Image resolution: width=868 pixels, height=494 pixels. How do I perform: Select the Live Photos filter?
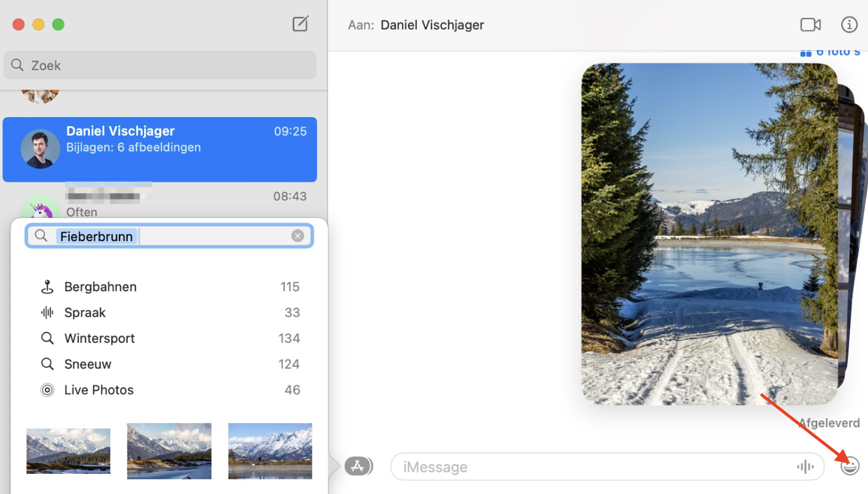pyautogui.click(x=98, y=390)
